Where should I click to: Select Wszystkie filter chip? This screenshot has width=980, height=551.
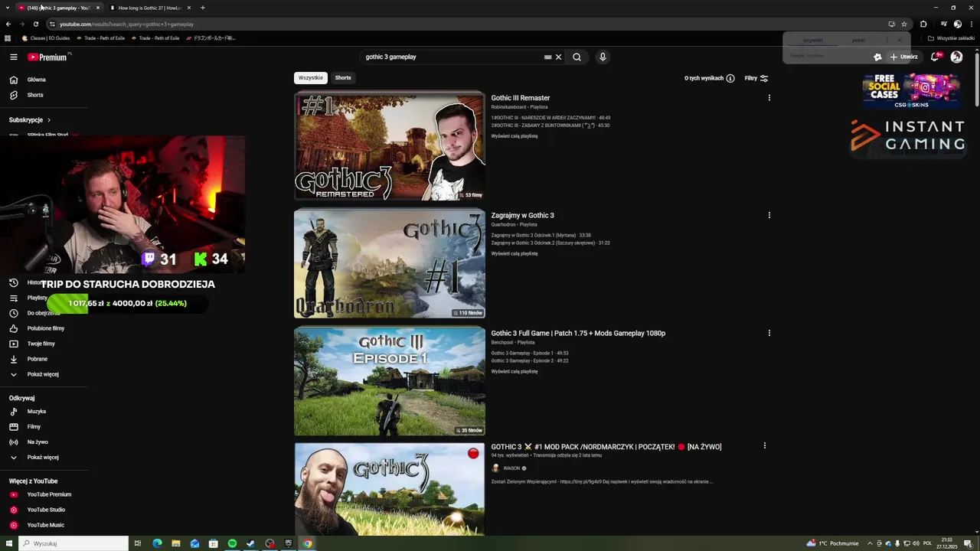point(311,77)
